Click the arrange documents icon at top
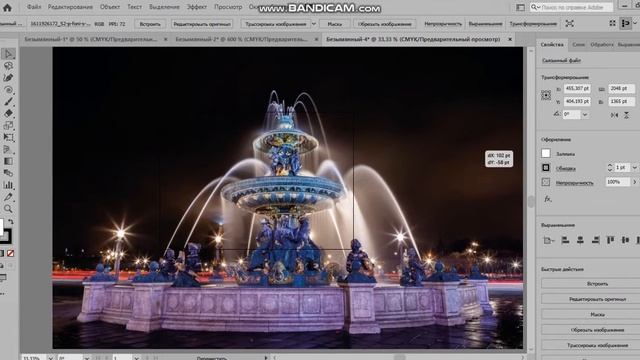 coord(520,7)
